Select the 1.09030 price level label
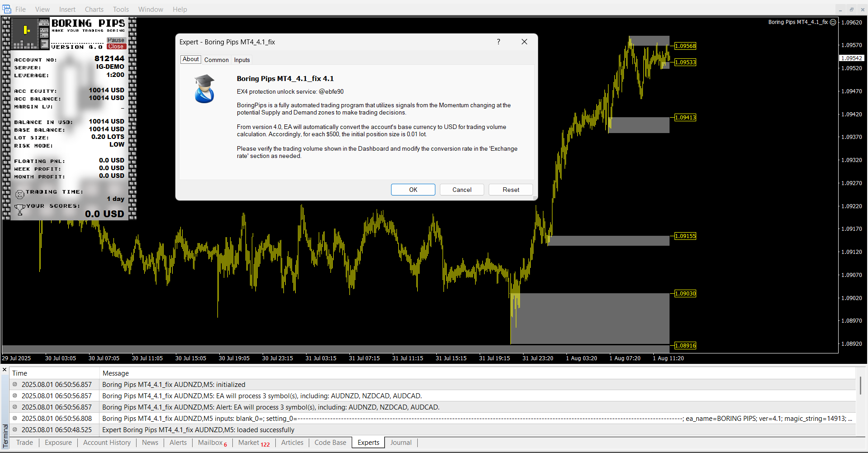The image size is (868, 453). tap(685, 294)
